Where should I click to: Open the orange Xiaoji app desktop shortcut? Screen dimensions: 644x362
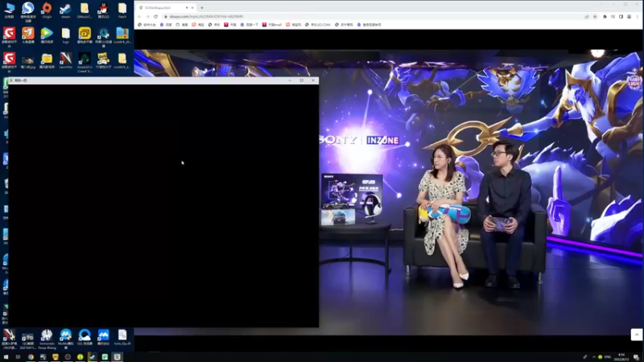[28, 35]
